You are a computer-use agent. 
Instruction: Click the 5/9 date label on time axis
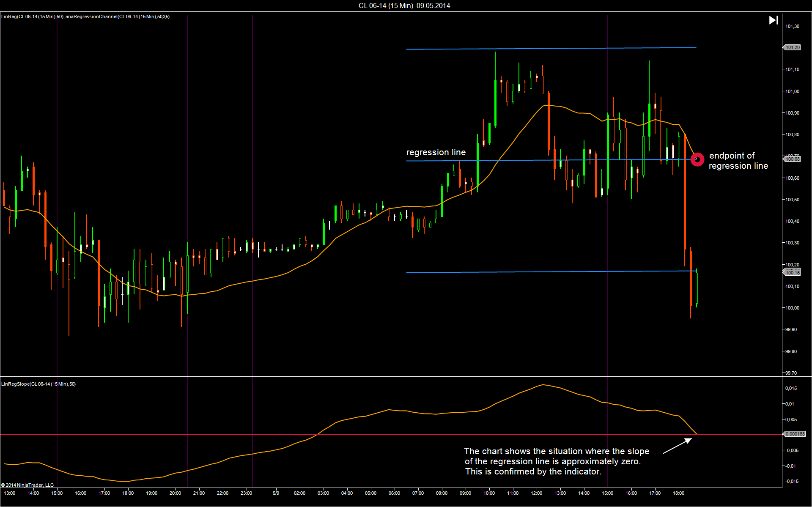(276, 493)
